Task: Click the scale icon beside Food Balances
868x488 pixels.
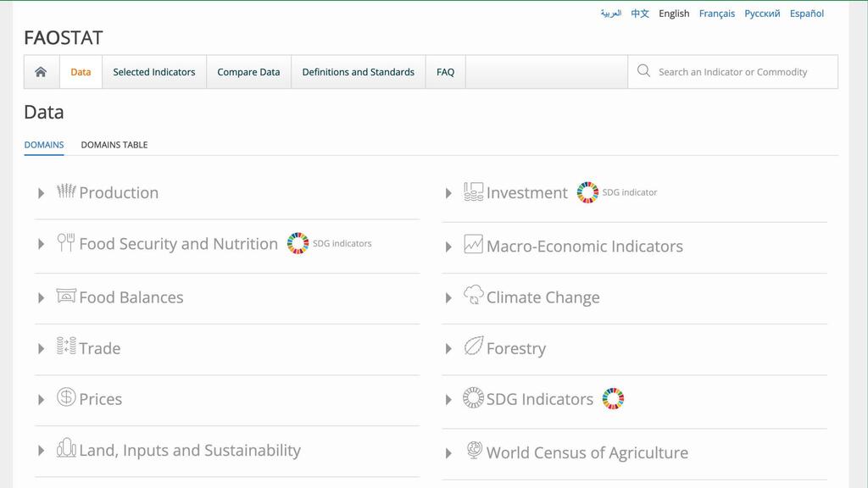Action: pos(66,296)
